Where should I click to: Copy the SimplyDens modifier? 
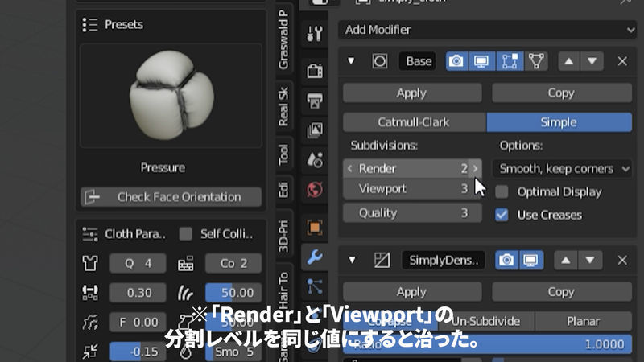pos(561,292)
